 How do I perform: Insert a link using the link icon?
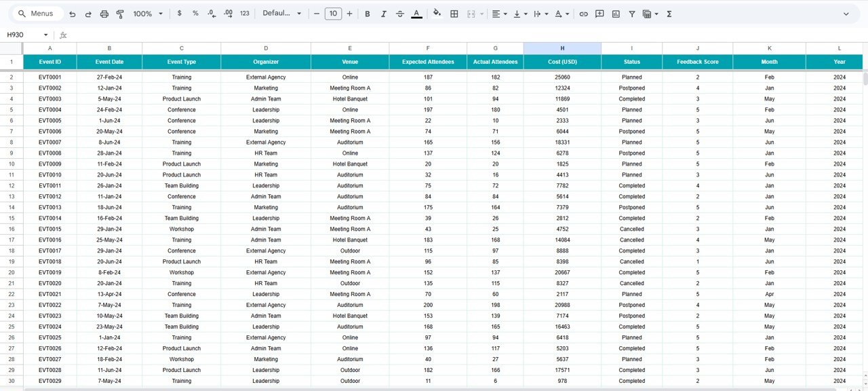click(583, 14)
